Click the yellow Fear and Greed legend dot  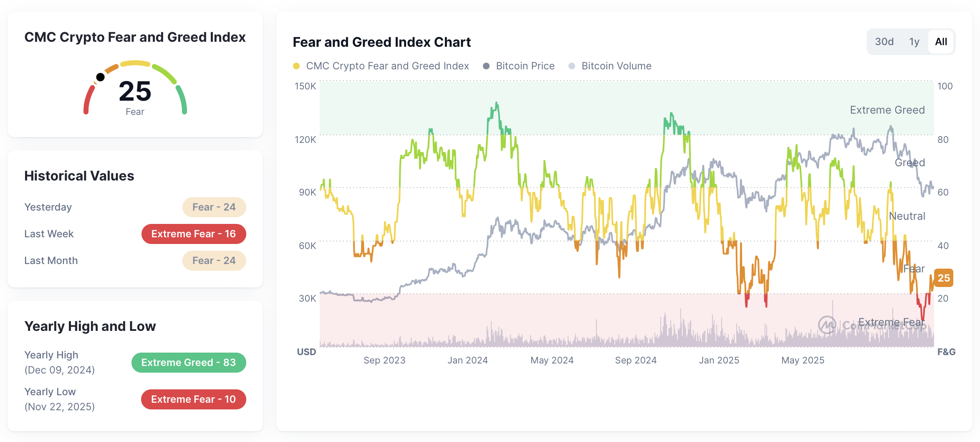point(296,66)
